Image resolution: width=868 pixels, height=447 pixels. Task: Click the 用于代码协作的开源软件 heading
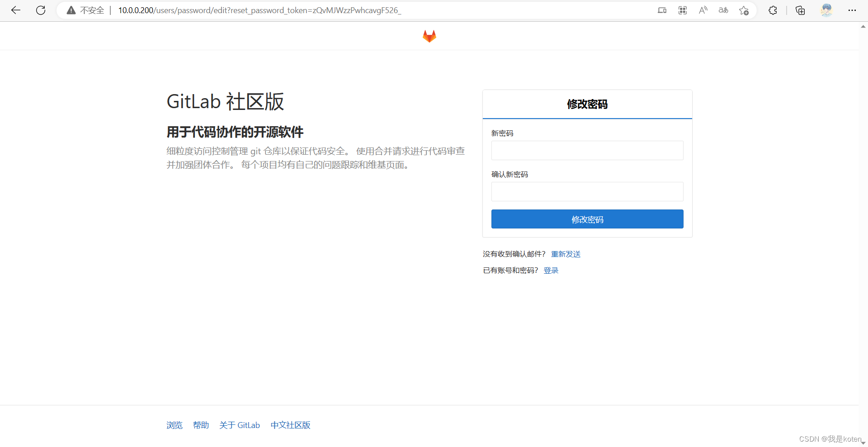pyautogui.click(x=235, y=132)
